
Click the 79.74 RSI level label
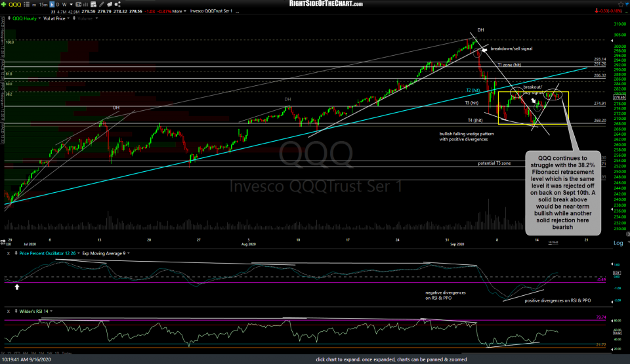tap(601, 317)
